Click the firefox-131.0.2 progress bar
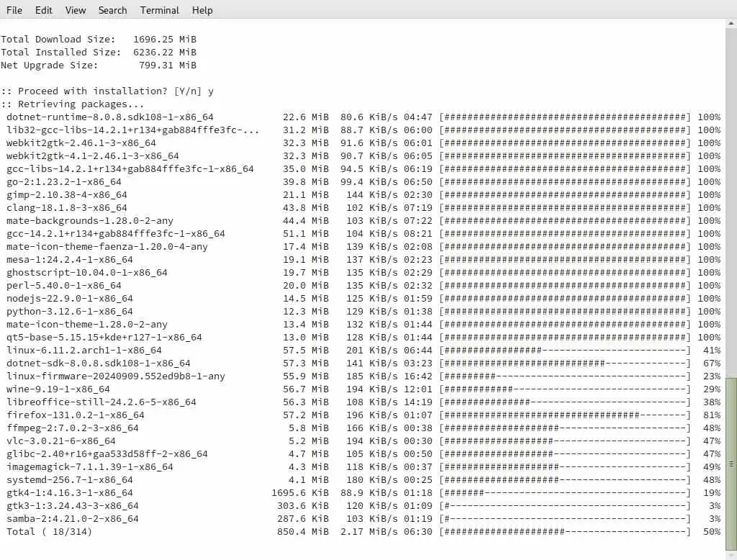The height and width of the screenshot is (560, 737). 565,415
